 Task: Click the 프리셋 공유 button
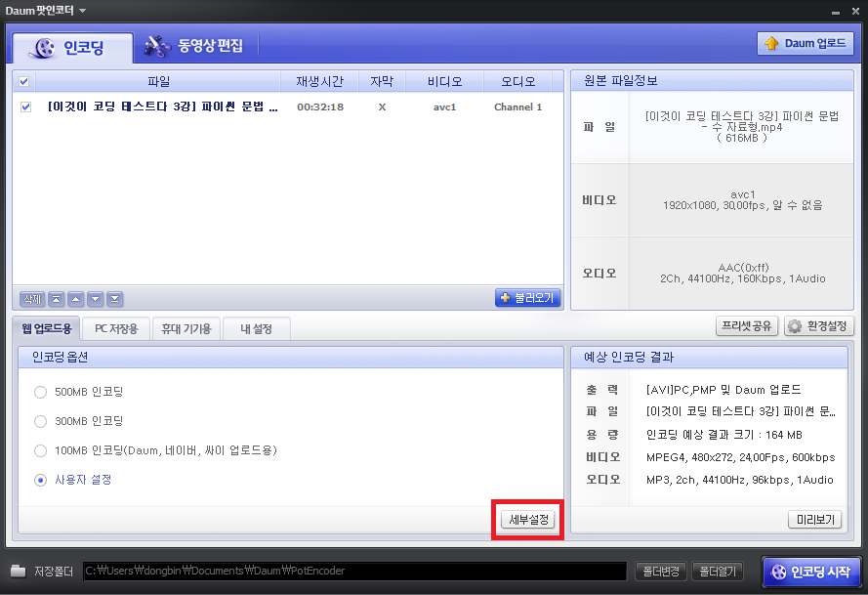click(747, 325)
